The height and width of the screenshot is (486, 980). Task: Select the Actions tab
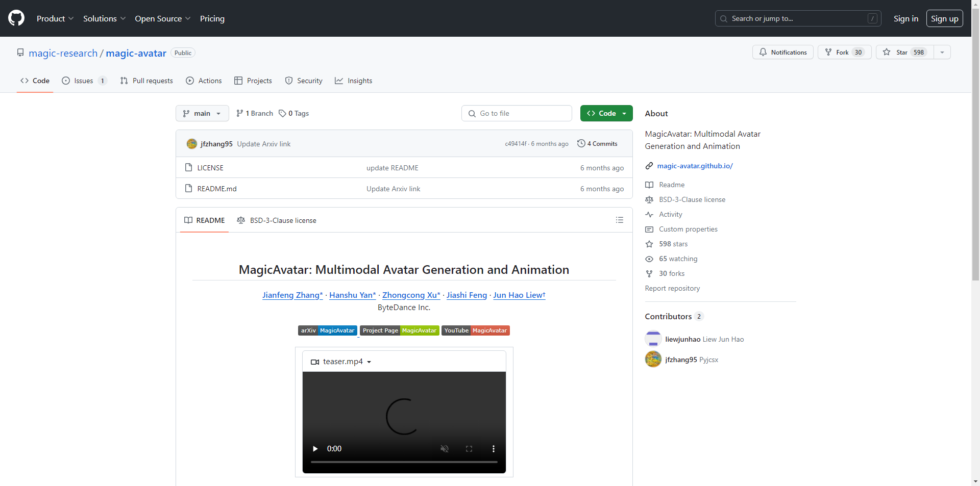[204, 81]
